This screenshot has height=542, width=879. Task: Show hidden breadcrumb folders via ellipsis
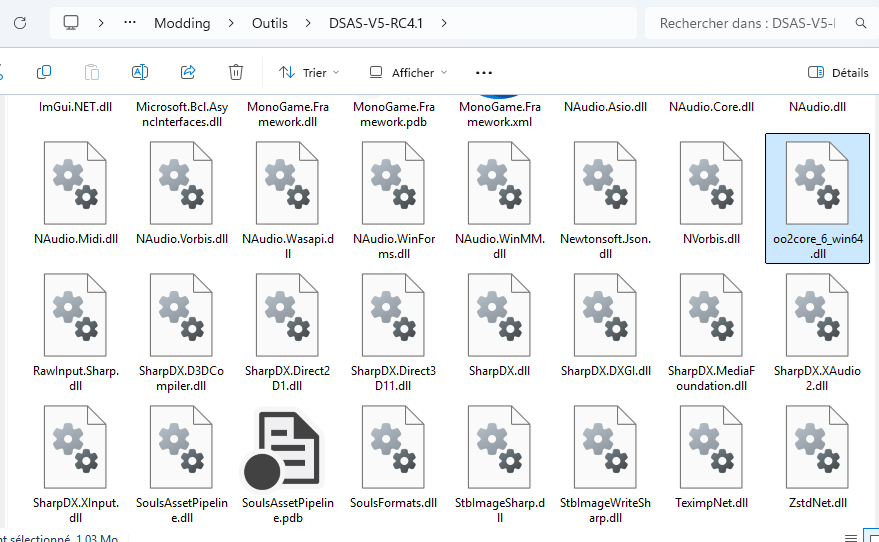click(x=130, y=23)
